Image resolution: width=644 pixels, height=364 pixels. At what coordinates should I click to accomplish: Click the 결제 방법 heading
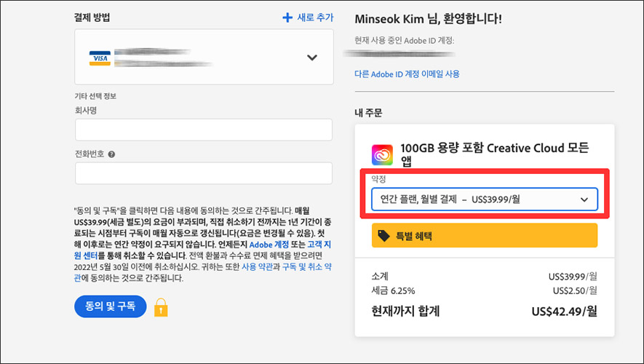pos(92,17)
